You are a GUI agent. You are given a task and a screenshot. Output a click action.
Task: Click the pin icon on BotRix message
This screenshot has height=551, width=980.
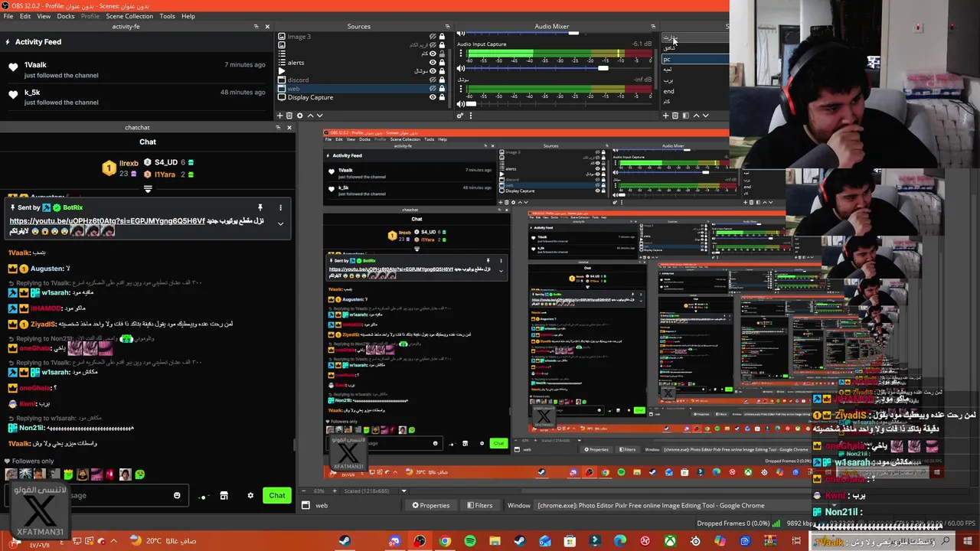[x=260, y=207]
